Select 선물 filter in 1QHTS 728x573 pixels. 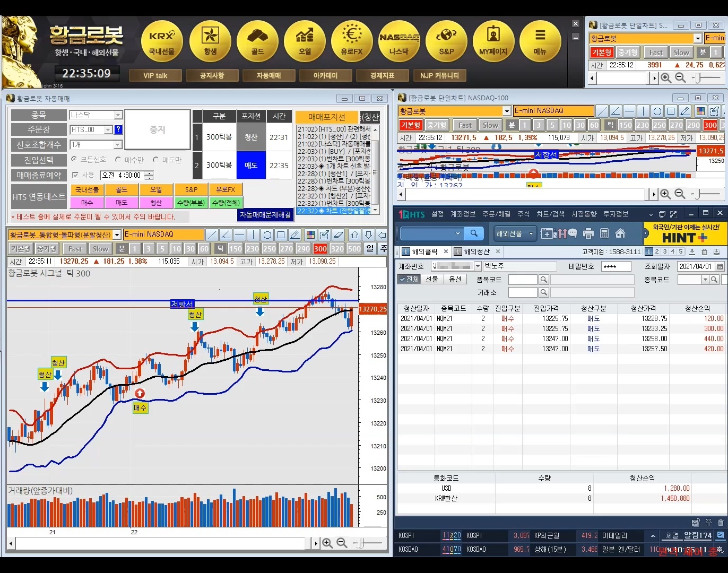tap(432, 279)
